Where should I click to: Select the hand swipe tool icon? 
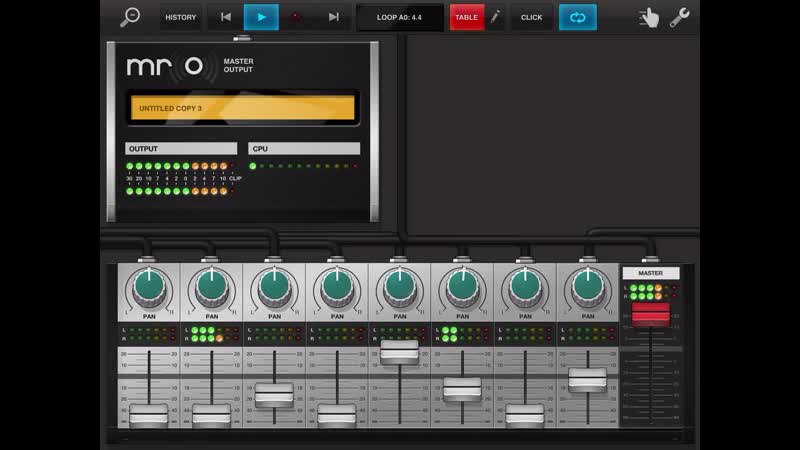click(649, 18)
